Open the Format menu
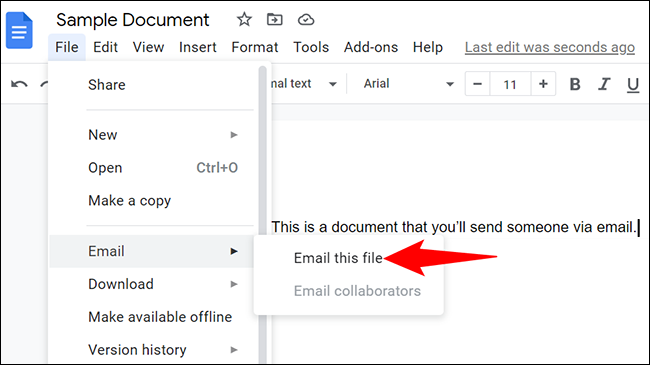 point(255,47)
